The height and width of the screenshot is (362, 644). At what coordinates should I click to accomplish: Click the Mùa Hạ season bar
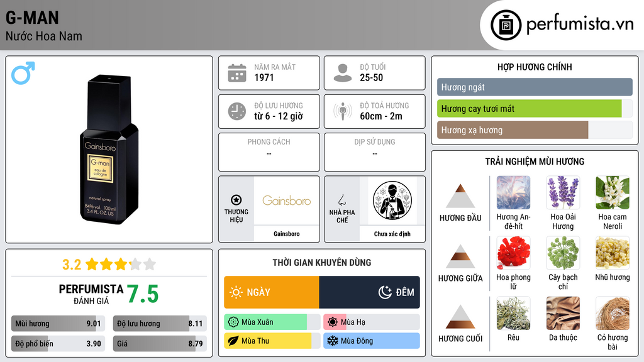click(372, 322)
